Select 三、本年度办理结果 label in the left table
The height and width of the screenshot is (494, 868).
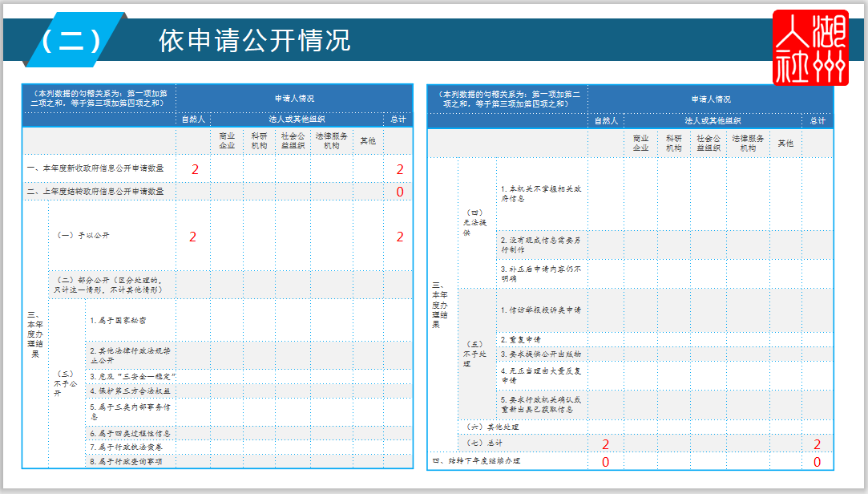(35, 334)
